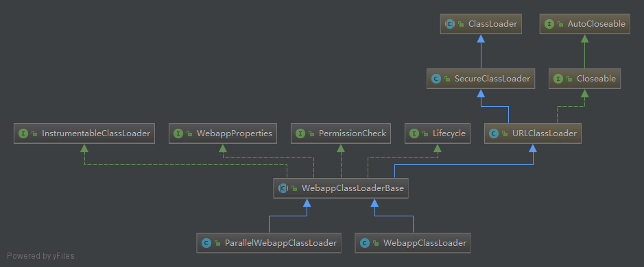Select the WebappProperties node label
Image resolution: width=644 pixels, height=267 pixels.
click(x=234, y=133)
